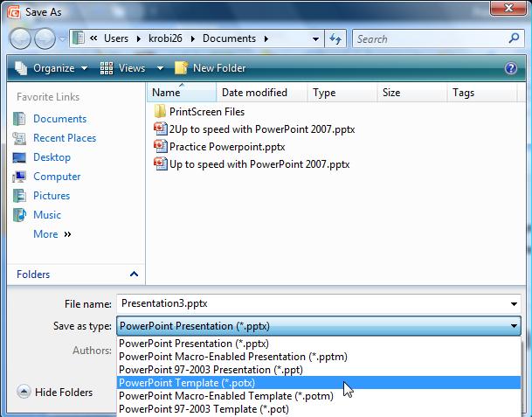Click the address bar location icon
The image size is (532, 417).
[x=79, y=38]
